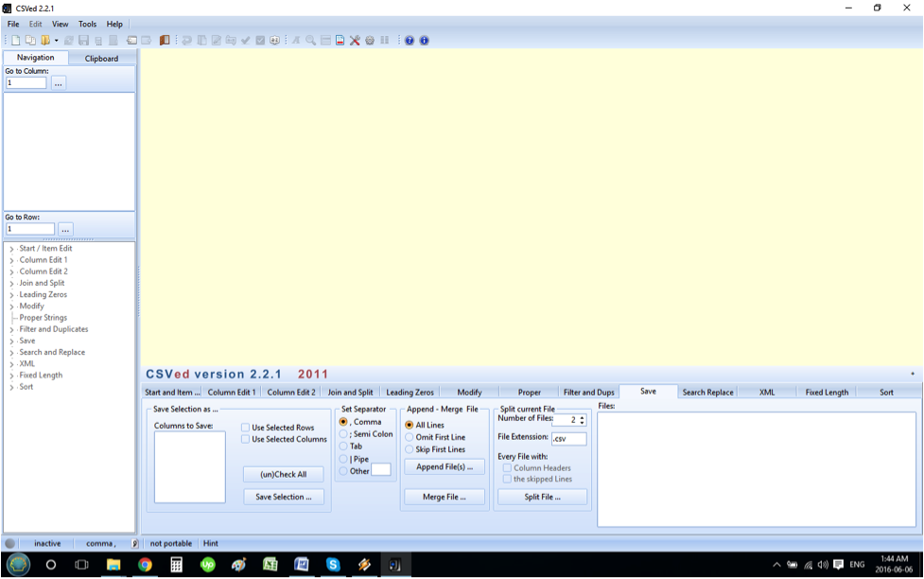Expand the Fixed Length tree node
Image resolution: width=924 pixels, height=579 pixels.
11,376
